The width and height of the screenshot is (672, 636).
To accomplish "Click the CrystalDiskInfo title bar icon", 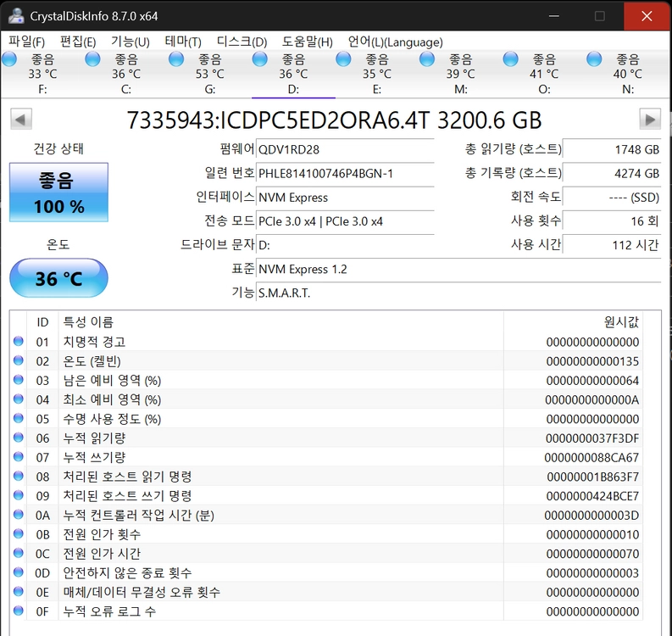I will pyautogui.click(x=16, y=16).
